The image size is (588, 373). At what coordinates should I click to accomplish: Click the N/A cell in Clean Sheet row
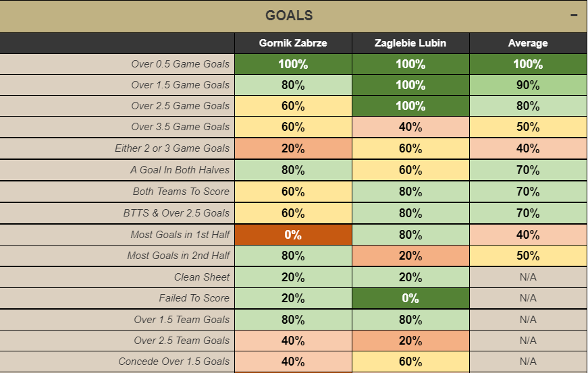coord(528,277)
